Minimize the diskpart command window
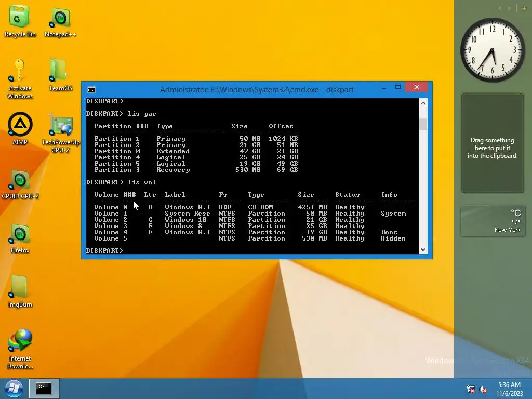The image size is (532, 399). 384,88
